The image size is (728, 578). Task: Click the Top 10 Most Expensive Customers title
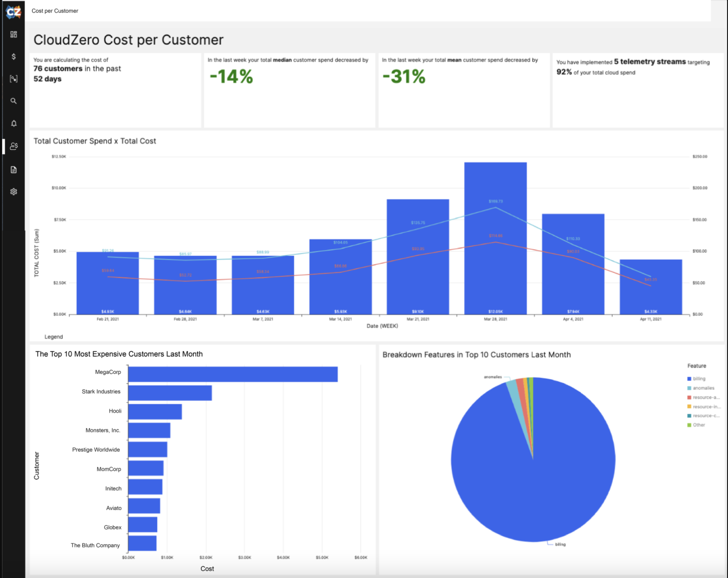[119, 354]
